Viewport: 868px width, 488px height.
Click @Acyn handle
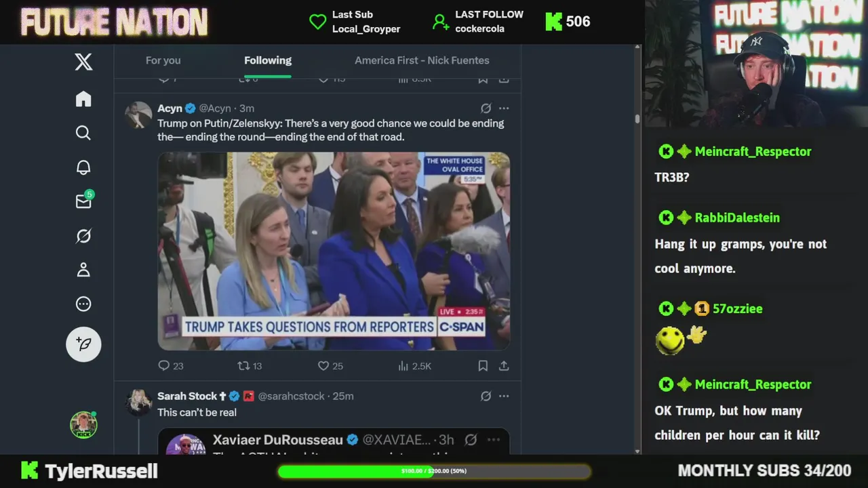pos(215,108)
